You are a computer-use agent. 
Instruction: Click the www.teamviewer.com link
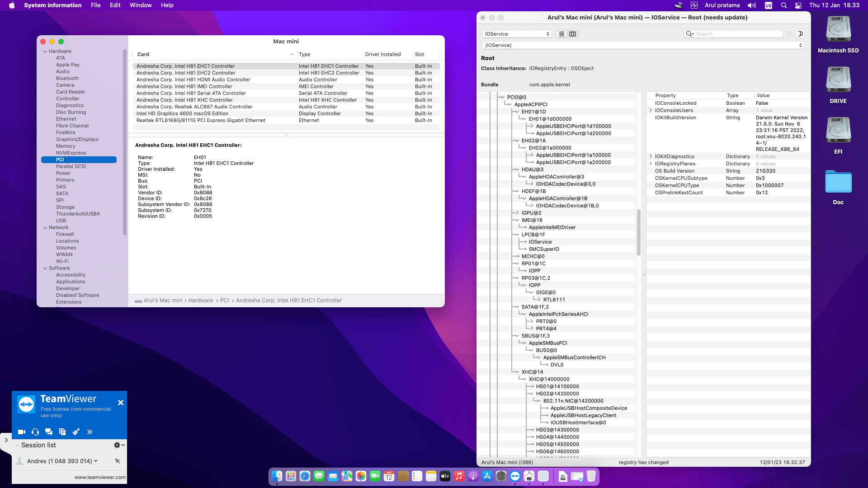[x=100, y=477]
